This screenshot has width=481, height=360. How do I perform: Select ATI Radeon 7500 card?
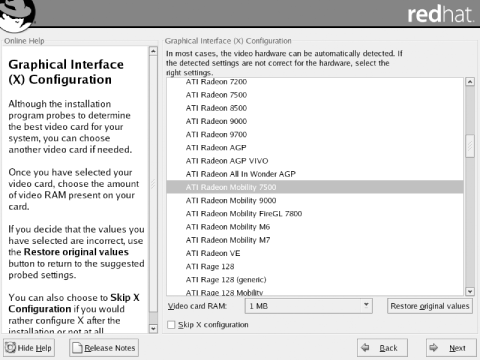coord(315,95)
